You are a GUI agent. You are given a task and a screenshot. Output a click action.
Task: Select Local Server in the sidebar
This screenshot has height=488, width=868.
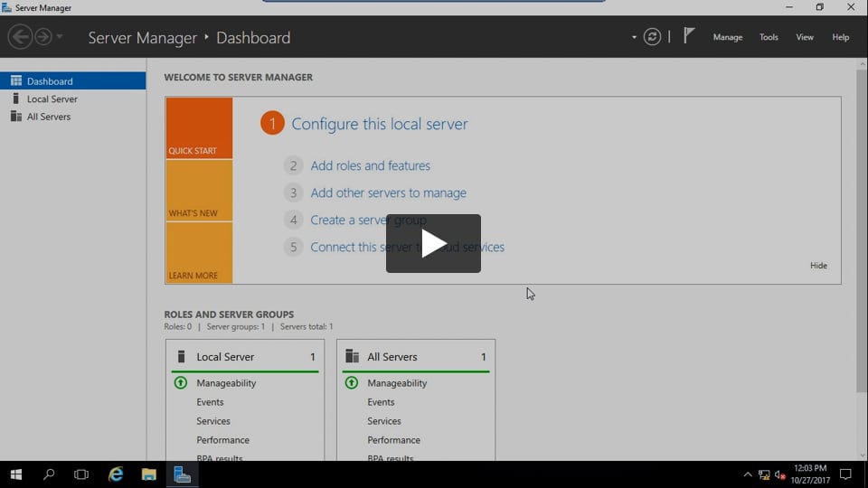coord(52,99)
